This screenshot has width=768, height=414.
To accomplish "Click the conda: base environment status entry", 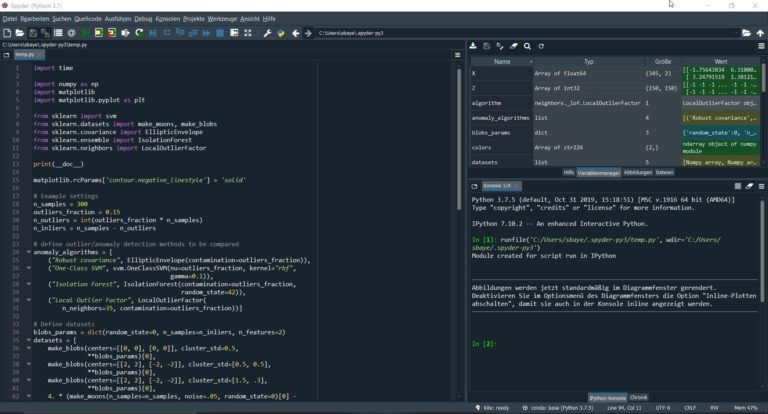I will click(557, 408).
